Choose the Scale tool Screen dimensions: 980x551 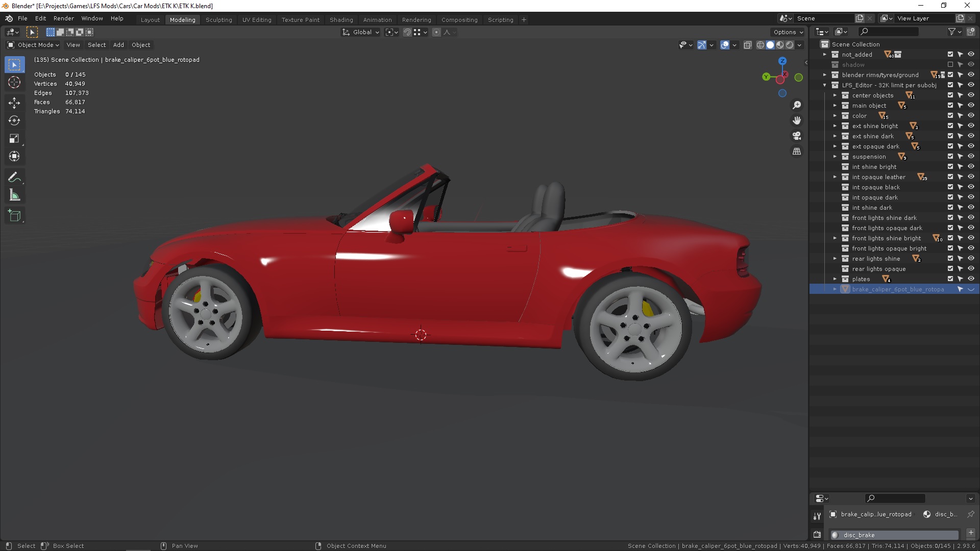pos(14,139)
